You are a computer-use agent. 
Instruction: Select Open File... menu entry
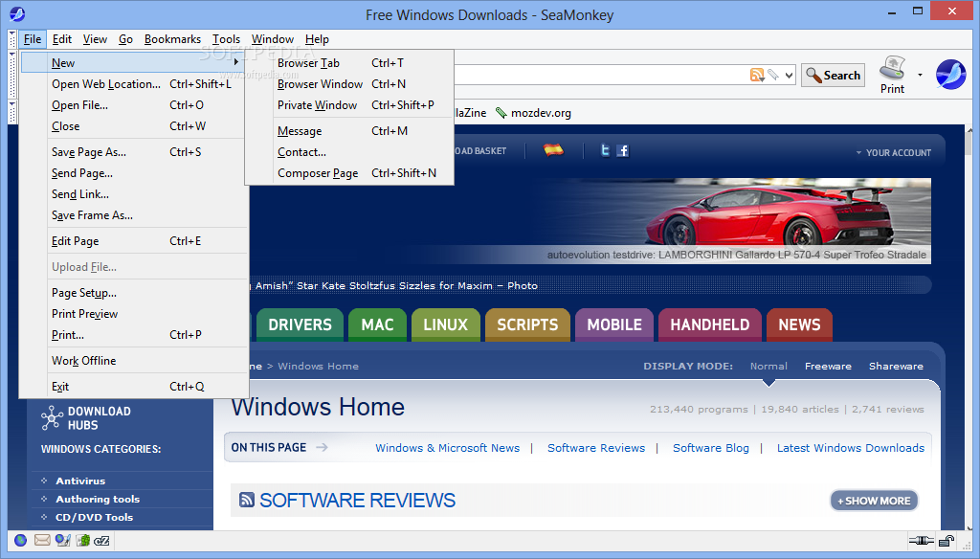pyautogui.click(x=134, y=105)
